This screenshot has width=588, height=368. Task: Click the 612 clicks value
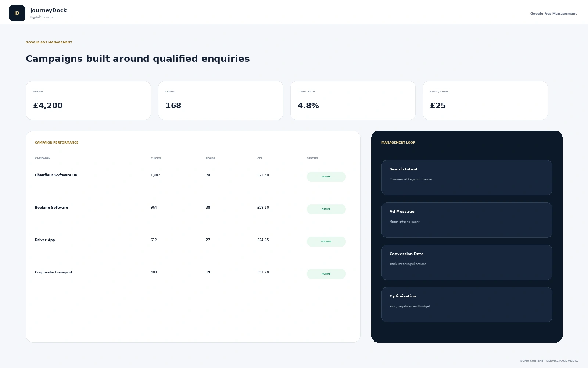point(154,240)
